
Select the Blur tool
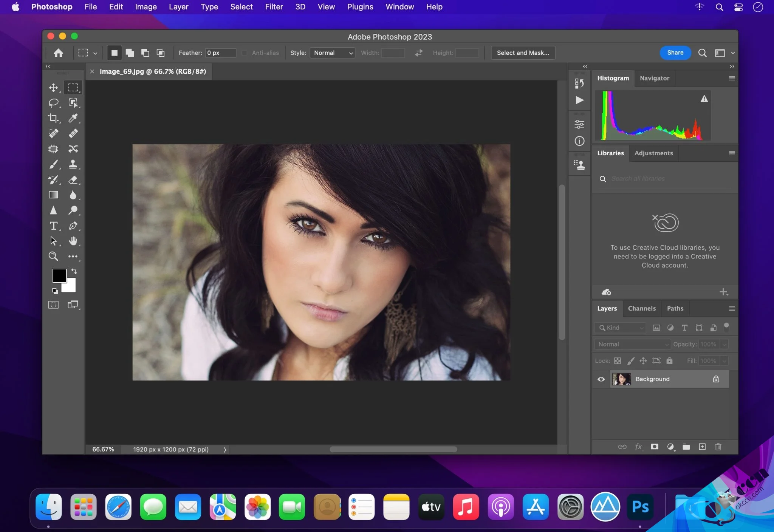[73, 195]
